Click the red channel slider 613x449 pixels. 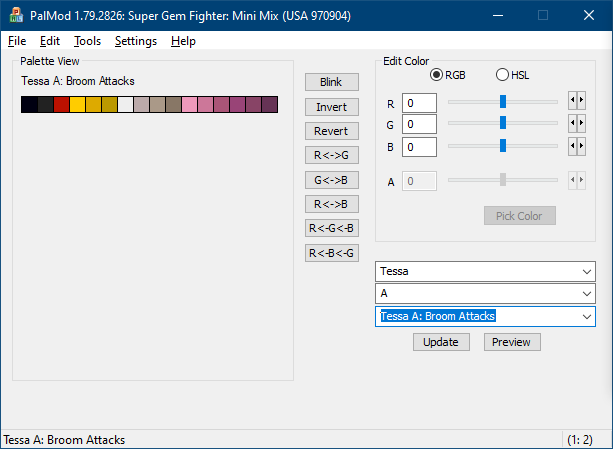[502, 101]
